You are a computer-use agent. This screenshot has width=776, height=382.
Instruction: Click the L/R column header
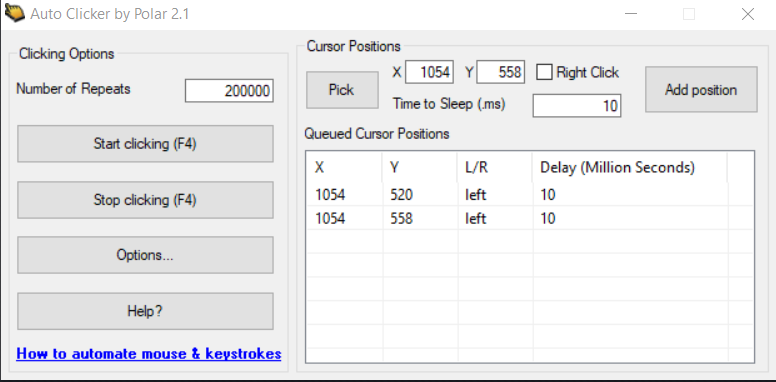tap(495, 168)
